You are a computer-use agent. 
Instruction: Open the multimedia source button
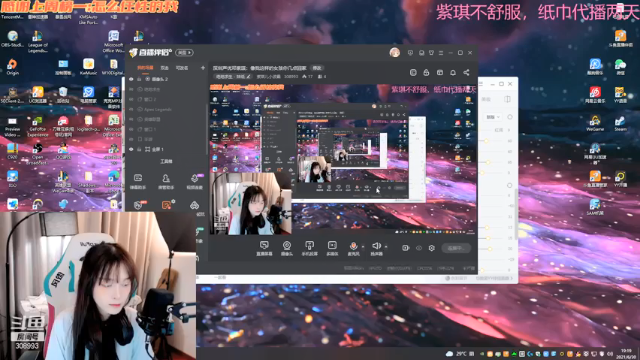[x=332, y=247]
